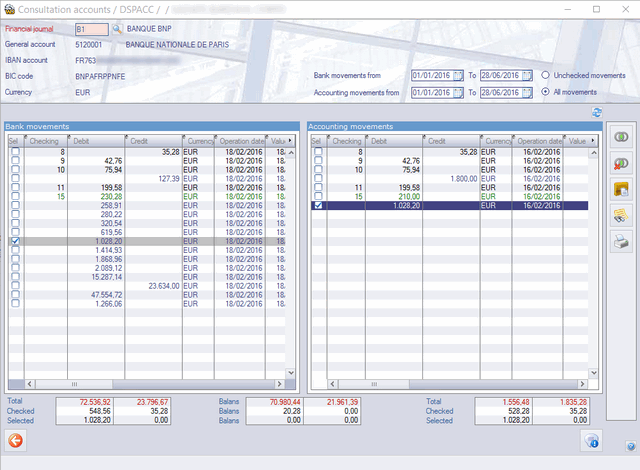This screenshot has height=470, width=640.
Task: Click the information icon at bottom right
Action: (x=590, y=441)
